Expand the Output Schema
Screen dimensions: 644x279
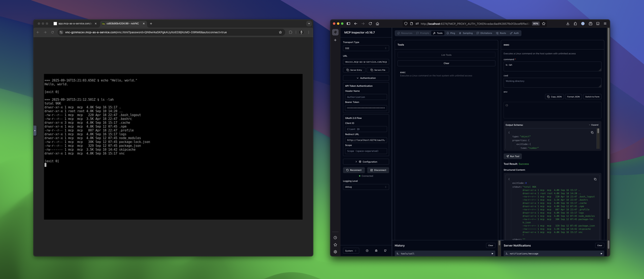(x=594, y=125)
